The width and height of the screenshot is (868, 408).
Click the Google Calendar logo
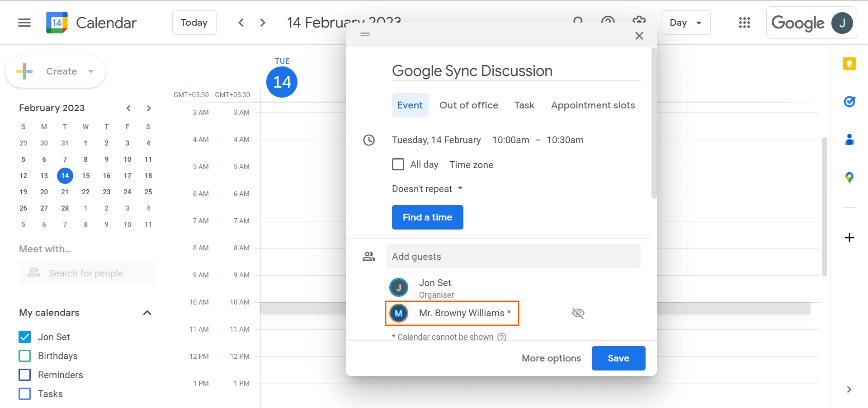tap(57, 23)
